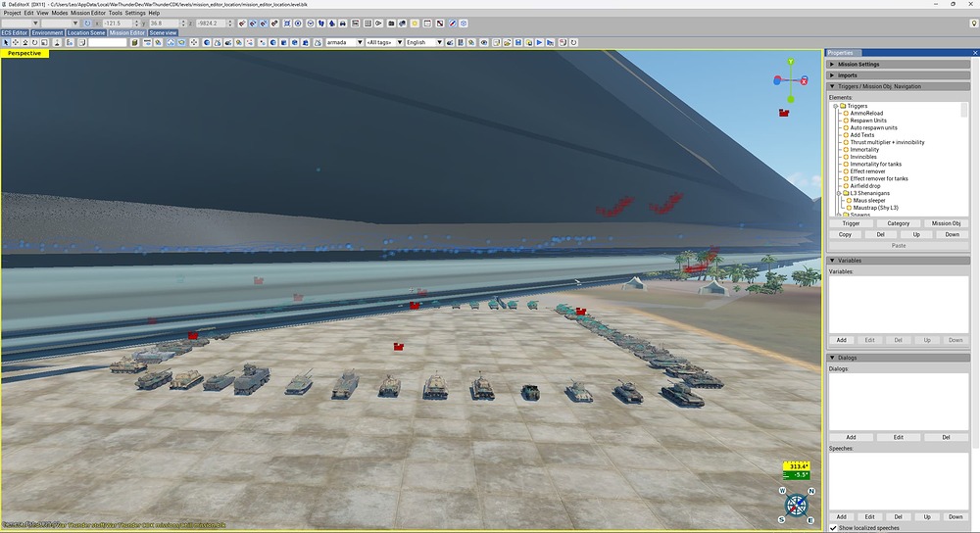Open the English language dropdown

point(424,42)
